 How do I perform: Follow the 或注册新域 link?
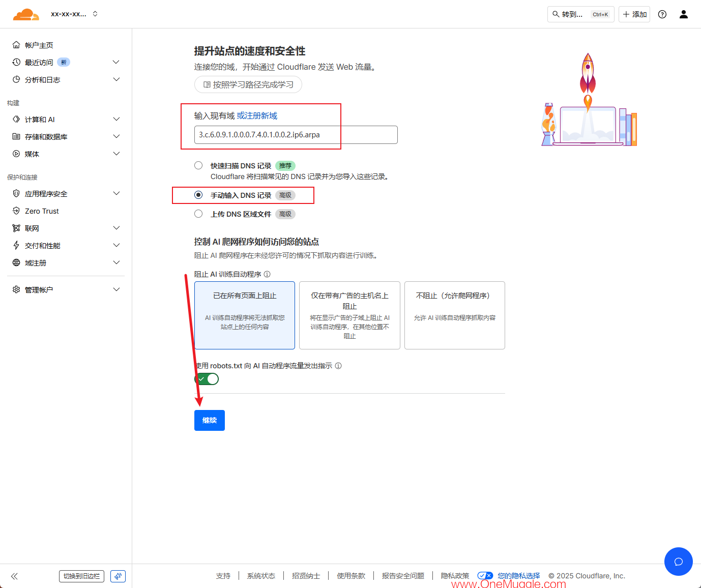tap(257, 115)
